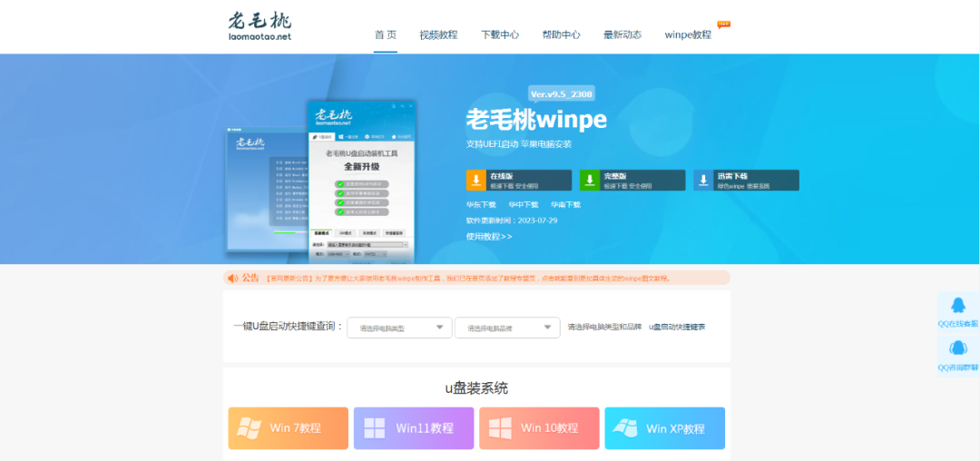Open the 官网更新公告 announcement text
Image resolution: width=980 pixels, height=461 pixels.
point(468,278)
